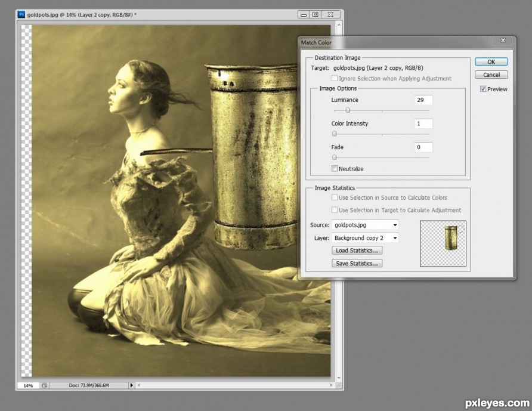Click the Save Statistics button
The width and height of the screenshot is (532, 411).
(357, 264)
